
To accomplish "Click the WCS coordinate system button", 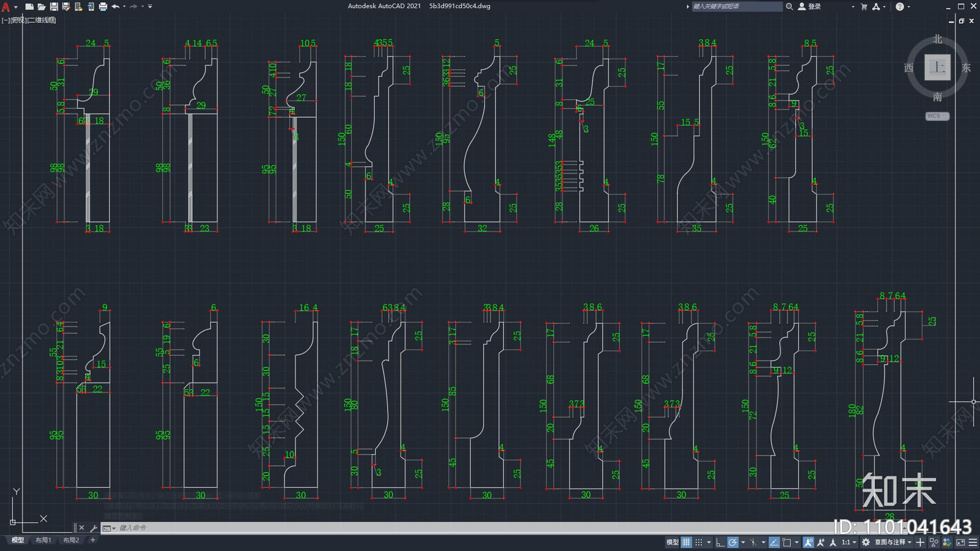I will [x=937, y=116].
